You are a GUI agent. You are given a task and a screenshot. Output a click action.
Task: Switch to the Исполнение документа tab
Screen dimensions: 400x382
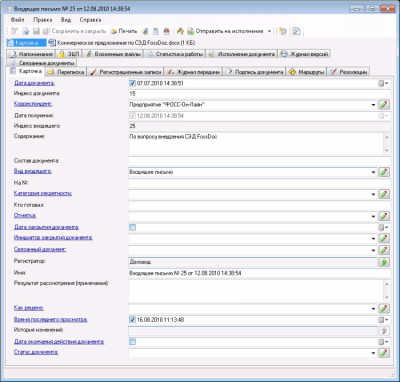[242, 54]
